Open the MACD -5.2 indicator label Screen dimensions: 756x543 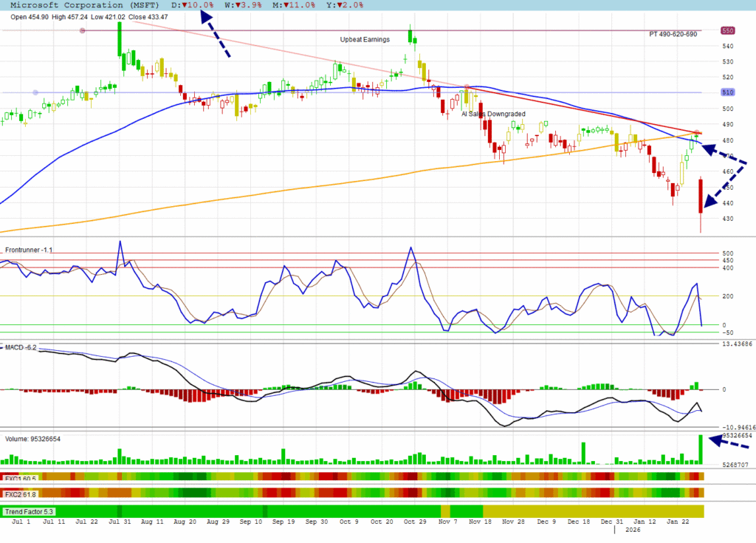tap(21, 346)
